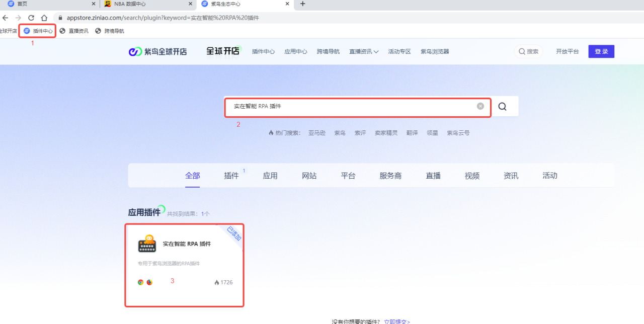
Task: Select the 网站 results tab
Action: click(309, 176)
